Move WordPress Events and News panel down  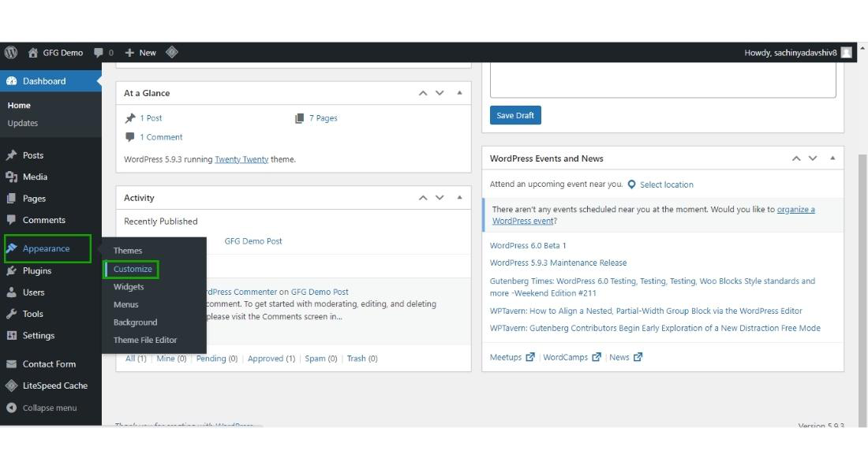pyautogui.click(x=813, y=158)
